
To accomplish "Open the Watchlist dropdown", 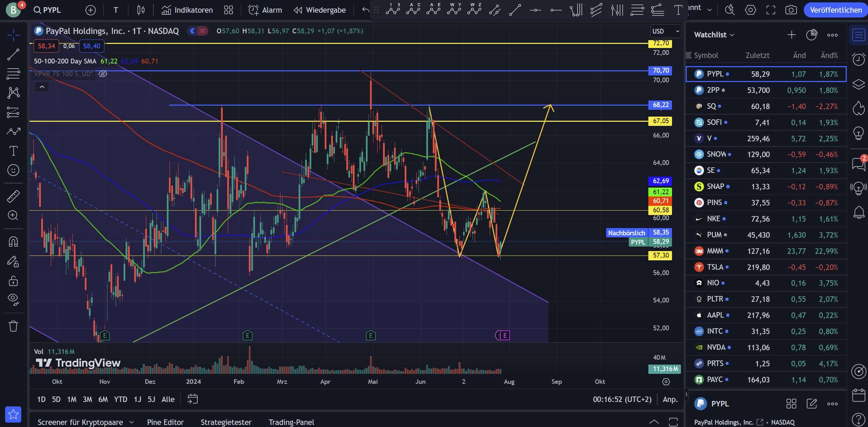I will [x=714, y=35].
